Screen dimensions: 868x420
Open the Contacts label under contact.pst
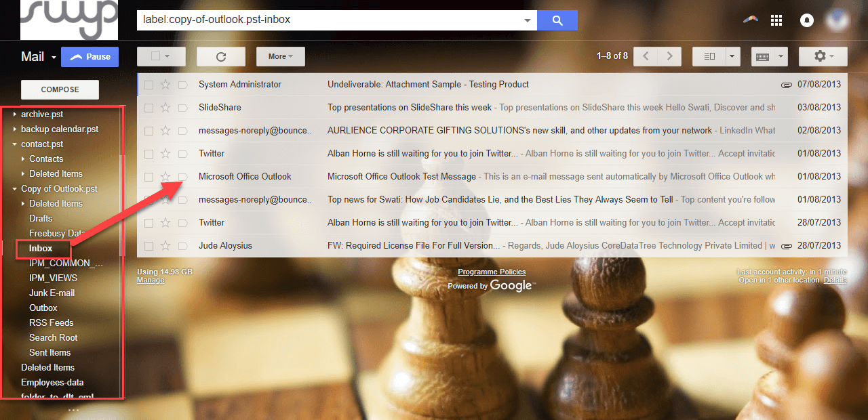(46, 159)
